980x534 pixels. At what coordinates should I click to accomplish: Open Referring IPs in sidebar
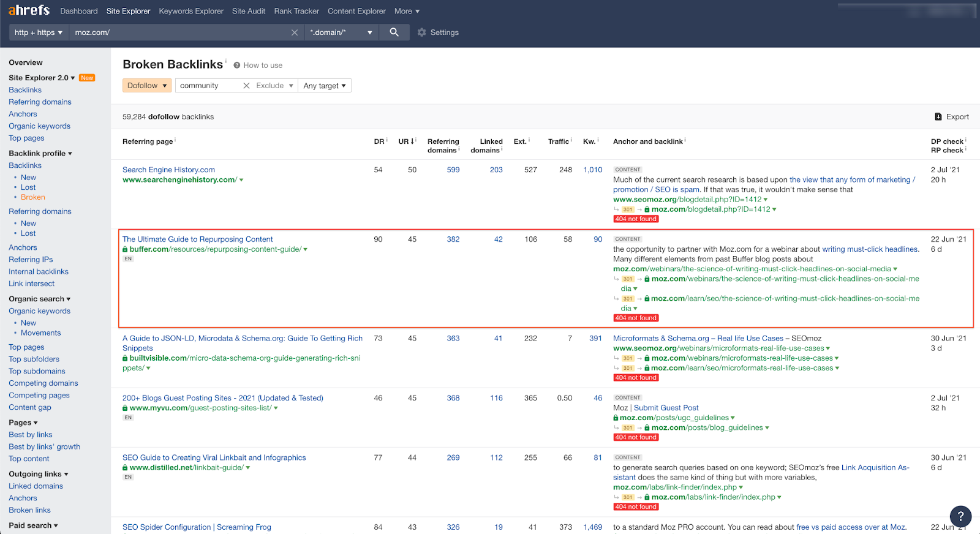click(31, 260)
